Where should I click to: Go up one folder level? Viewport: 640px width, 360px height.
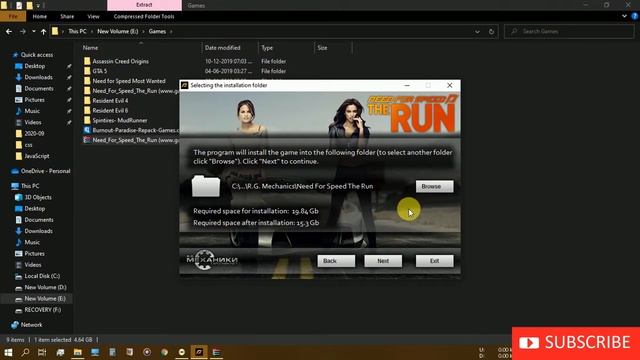pyautogui.click(x=43, y=31)
